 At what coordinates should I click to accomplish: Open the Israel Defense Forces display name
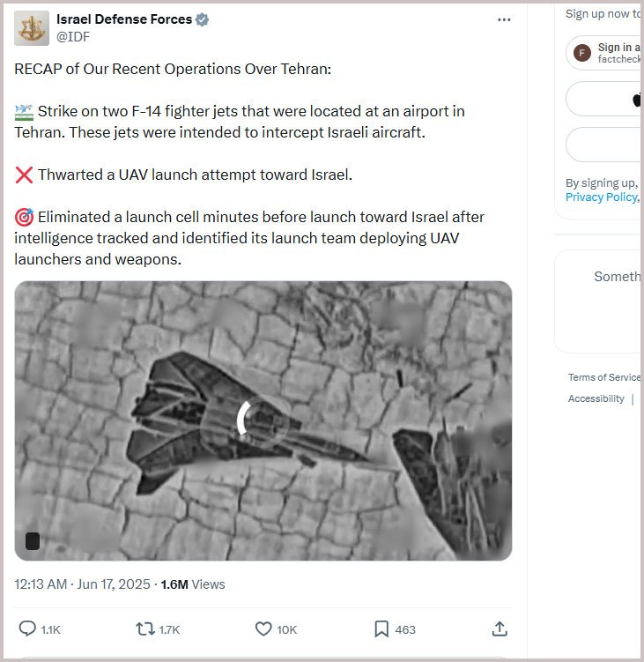124,19
